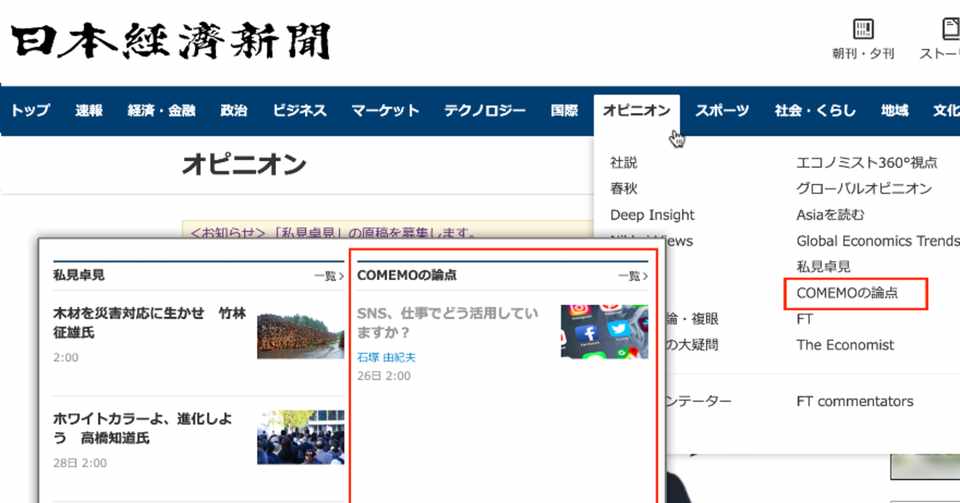Screen dimensions: 960x503
Task: Open article 木材を災害対応に生かせ 竹林征雄氏
Action: click(149, 322)
